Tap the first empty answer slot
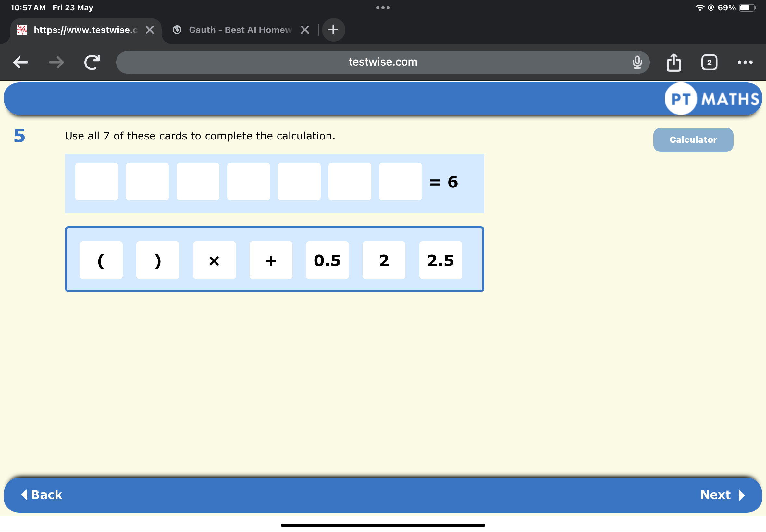This screenshot has width=766, height=532. click(x=96, y=182)
